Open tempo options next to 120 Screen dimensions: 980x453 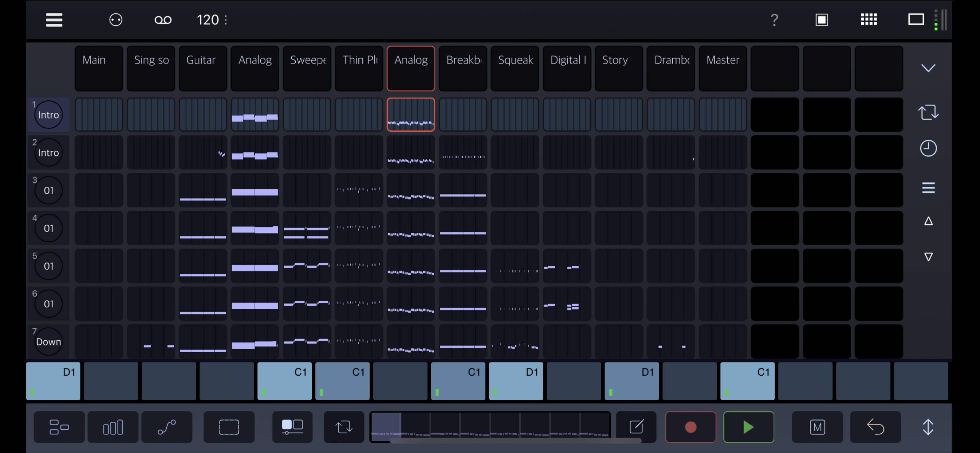tap(226, 20)
